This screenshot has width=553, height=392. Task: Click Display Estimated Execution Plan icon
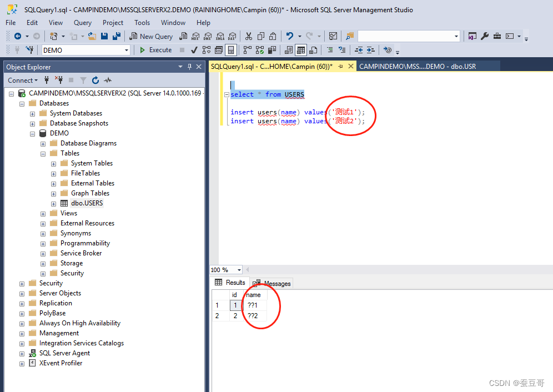click(x=207, y=50)
